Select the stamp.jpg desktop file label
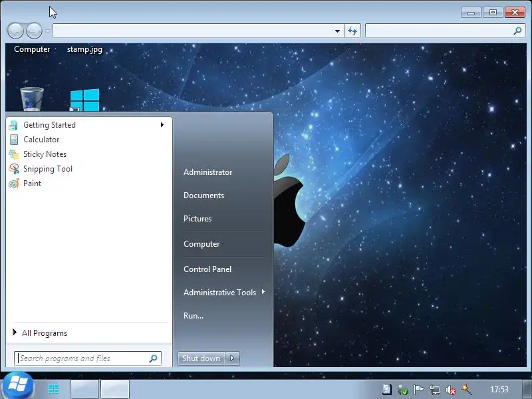 pyautogui.click(x=84, y=49)
